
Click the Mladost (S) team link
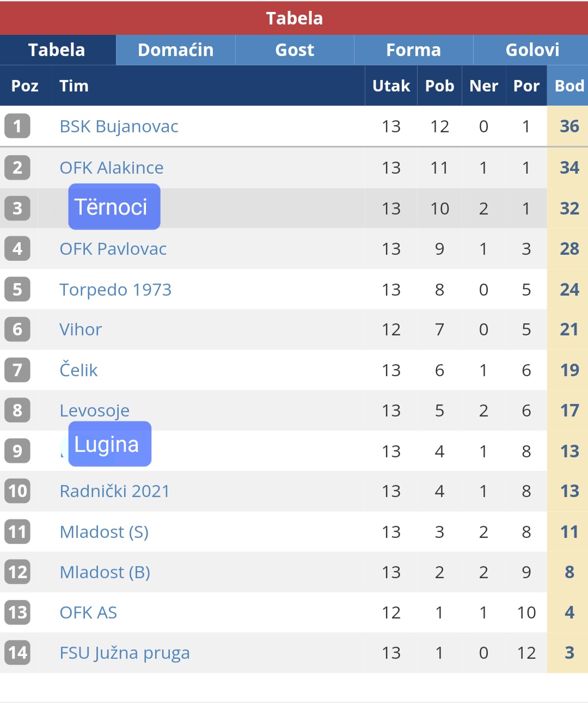104,532
